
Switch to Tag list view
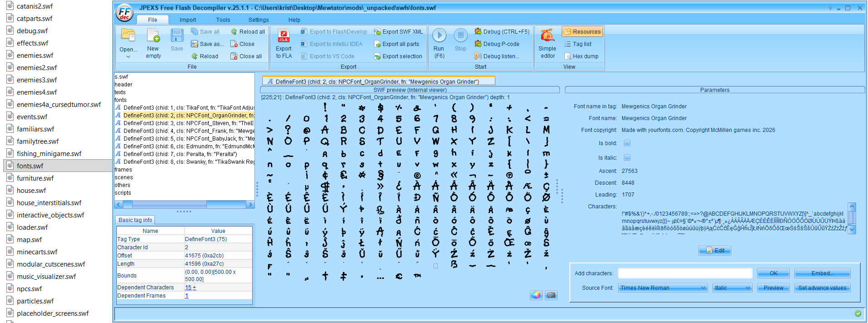coord(578,44)
